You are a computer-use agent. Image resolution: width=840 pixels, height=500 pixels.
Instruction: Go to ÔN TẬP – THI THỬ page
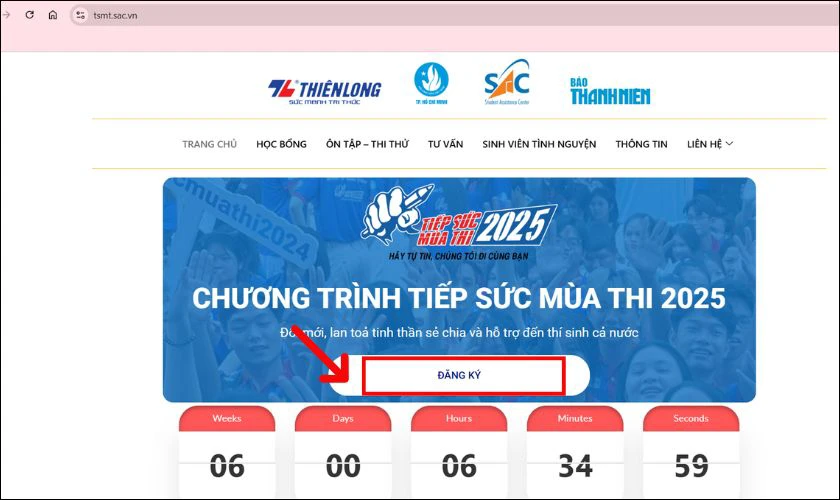click(367, 144)
